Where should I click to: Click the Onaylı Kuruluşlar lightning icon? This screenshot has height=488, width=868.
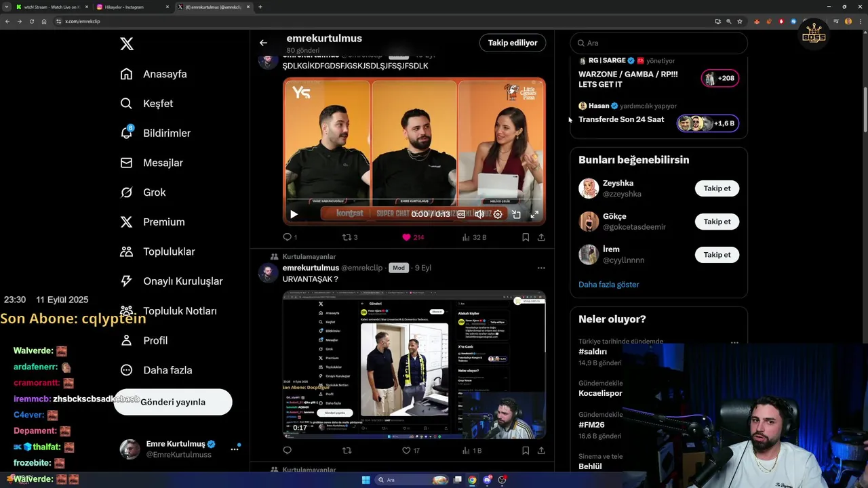point(126,281)
